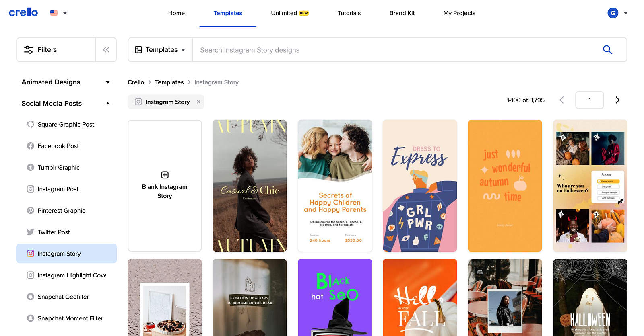Viewport: 644px width, 336px height.
Task: Select Instagram Post format
Action: pyautogui.click(x=66, y=189)
